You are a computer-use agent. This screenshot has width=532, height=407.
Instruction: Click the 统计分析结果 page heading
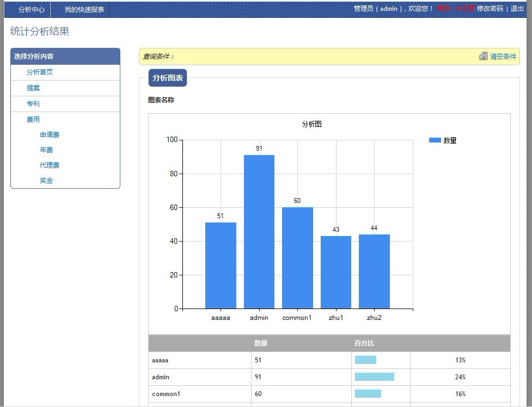pyautogui.click(x=40, y=31)
